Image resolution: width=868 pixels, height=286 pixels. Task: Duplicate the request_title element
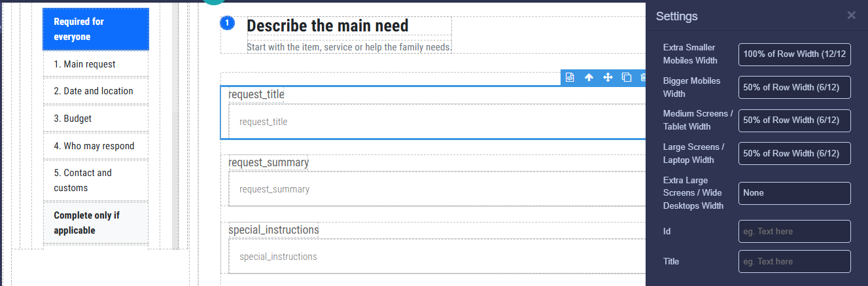(x=626, y=77)
